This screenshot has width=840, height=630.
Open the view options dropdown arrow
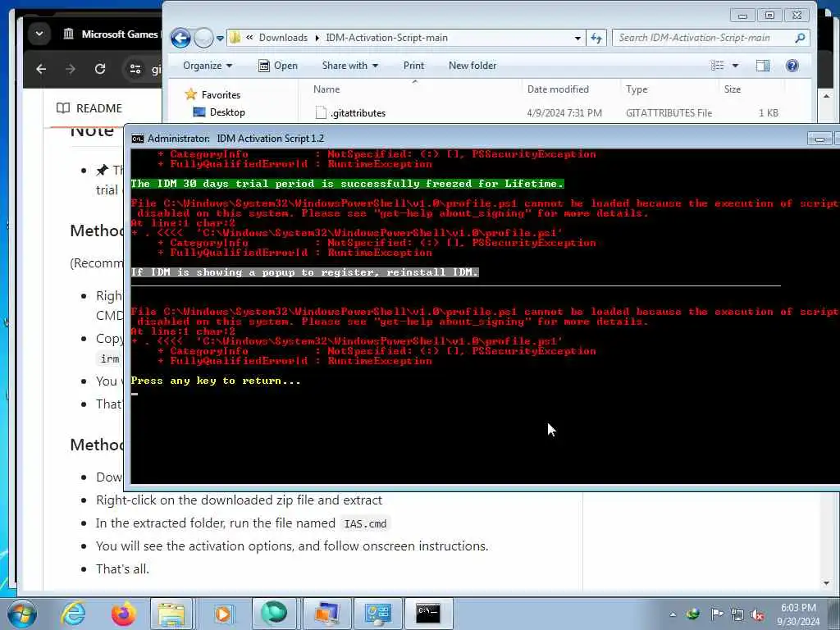(x=735, y=66)
